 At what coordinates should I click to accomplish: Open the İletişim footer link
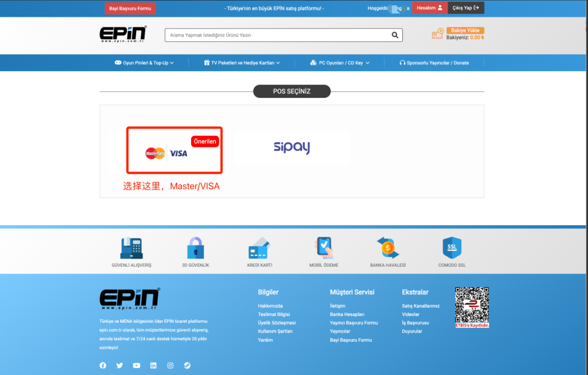(338, 306)
